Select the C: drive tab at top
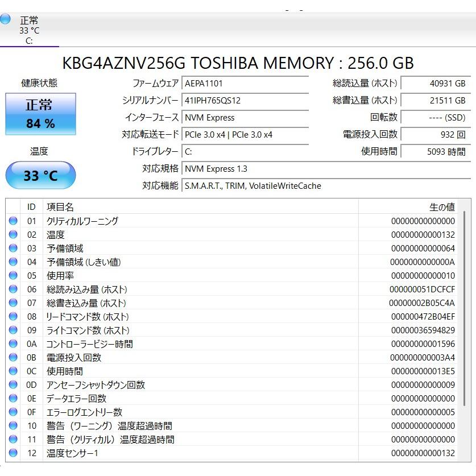The width and height of the screenshot is (476, 476). [29, 30]
